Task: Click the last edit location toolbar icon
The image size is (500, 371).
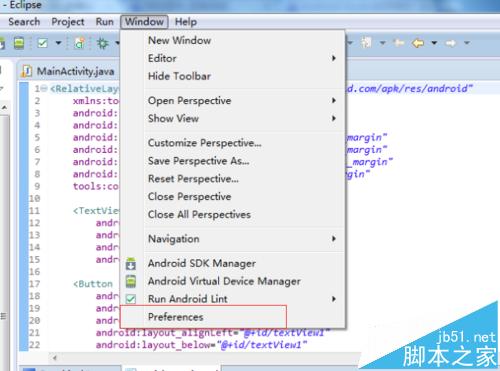Action: coord(399,43)
